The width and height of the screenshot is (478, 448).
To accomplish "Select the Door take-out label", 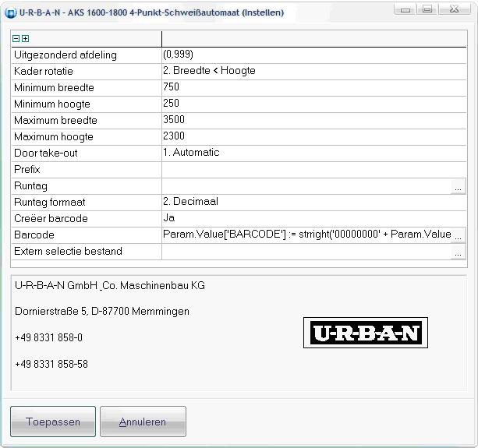I will (46, 153).
